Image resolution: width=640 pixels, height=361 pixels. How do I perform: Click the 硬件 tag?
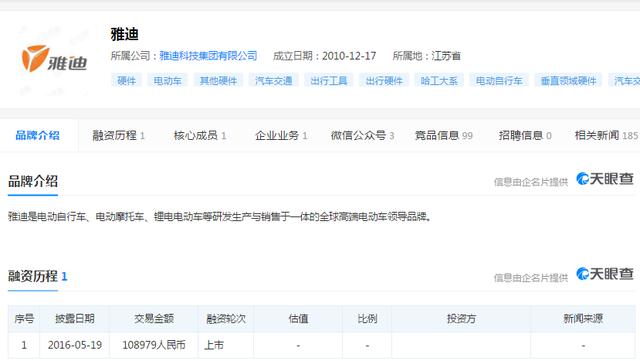click(127, 80)
